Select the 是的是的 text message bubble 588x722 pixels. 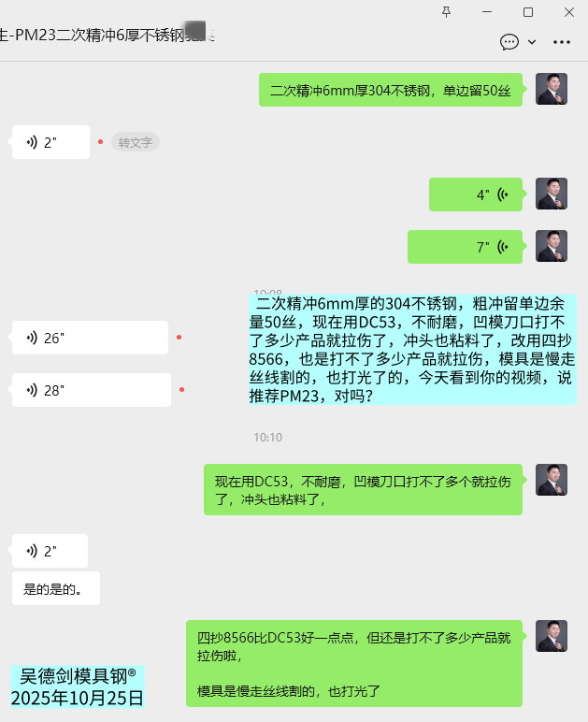pyautogui.click(x=56, y=588)
